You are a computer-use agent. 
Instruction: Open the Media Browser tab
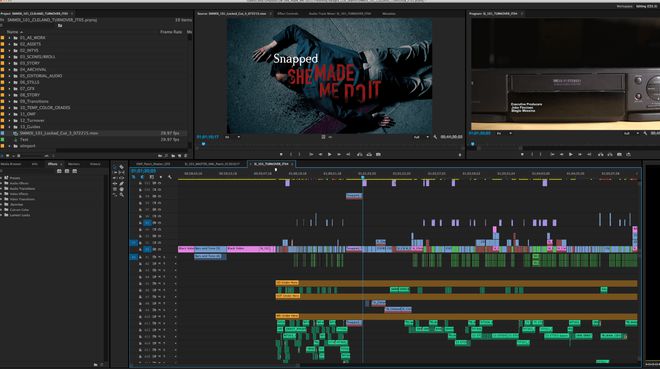[11, 164]
